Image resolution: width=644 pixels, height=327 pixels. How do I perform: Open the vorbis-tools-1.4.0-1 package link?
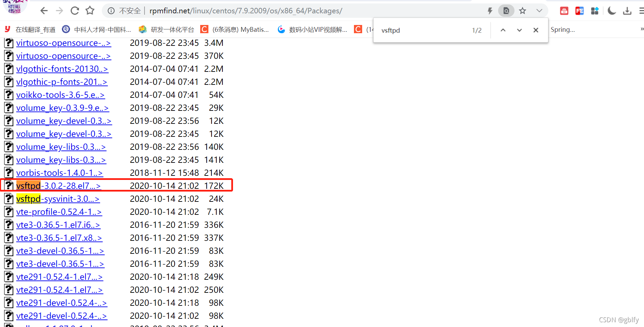[x=59, y=173]
